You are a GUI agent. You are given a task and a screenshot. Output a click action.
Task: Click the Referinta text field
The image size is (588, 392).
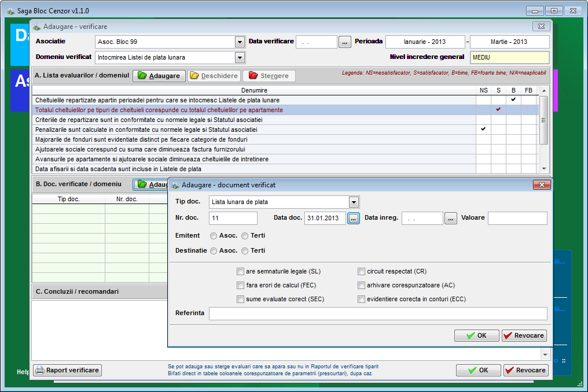[x=378, y=313]
